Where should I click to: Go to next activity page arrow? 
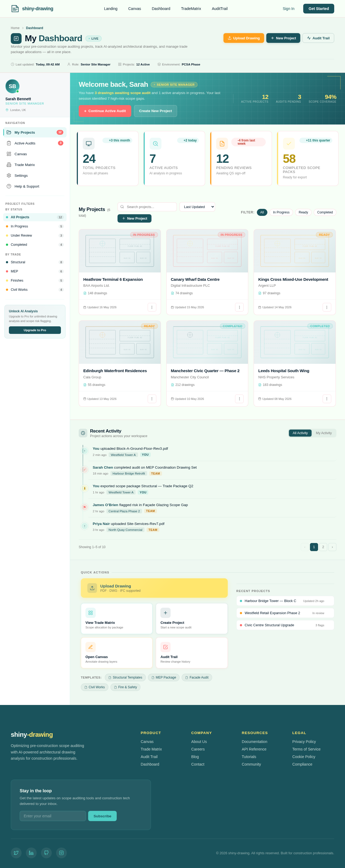tap(332, 547)
